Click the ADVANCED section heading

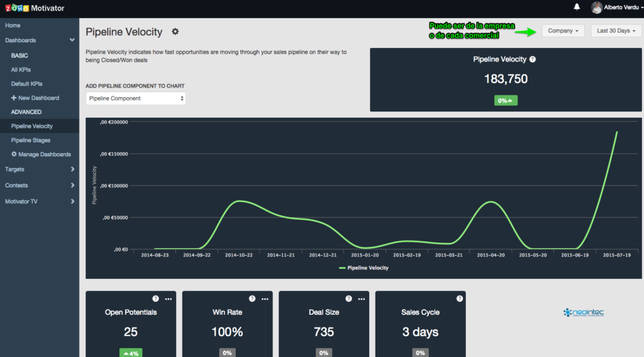[26, 112]
